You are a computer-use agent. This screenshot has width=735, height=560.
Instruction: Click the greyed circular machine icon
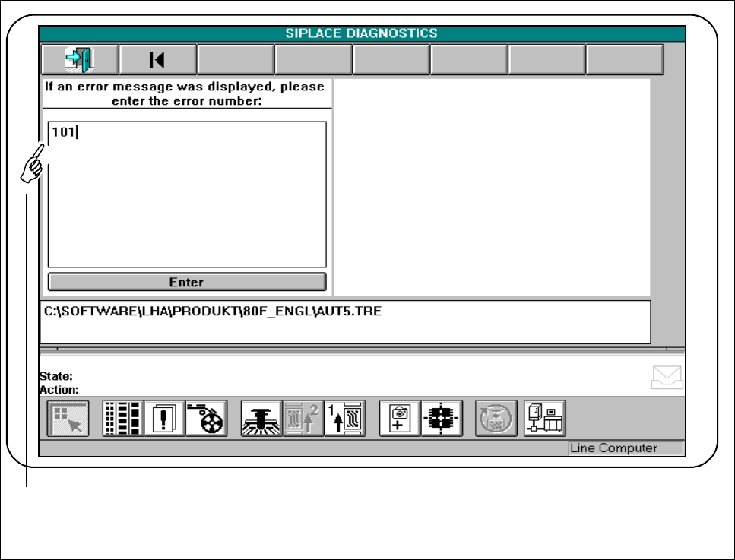[496, 419]
